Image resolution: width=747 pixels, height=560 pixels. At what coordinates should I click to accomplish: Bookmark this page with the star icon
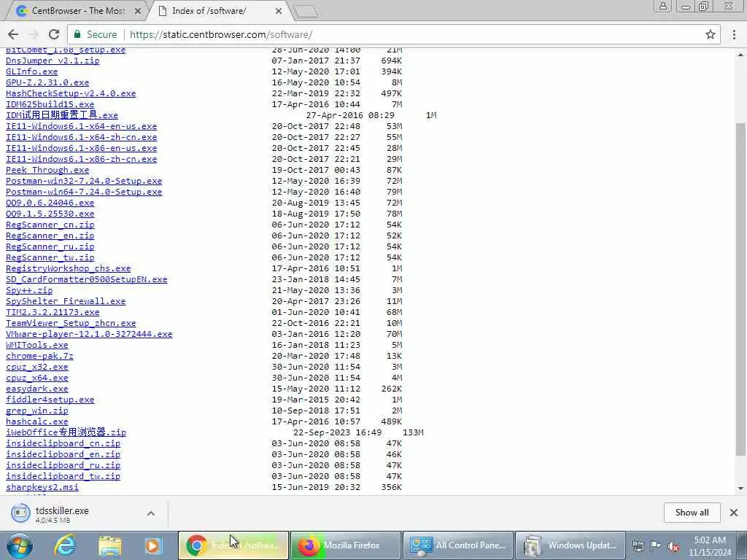click(711, 34)
